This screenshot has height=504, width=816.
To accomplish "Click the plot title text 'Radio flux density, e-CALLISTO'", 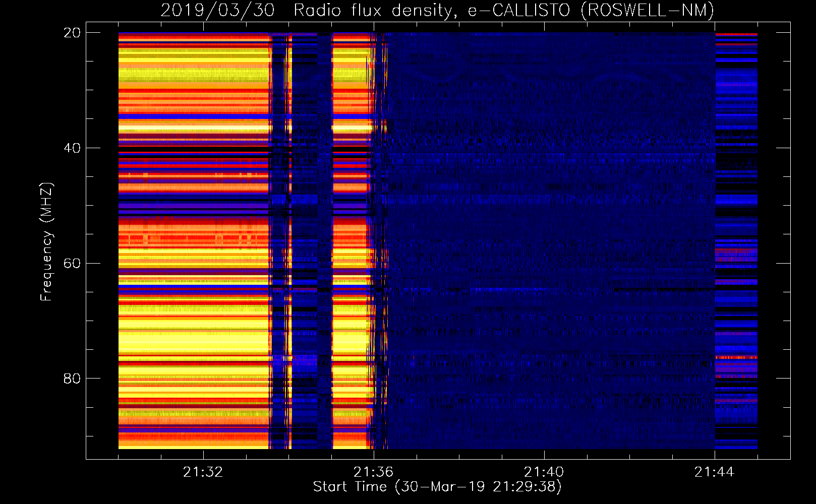I will coord(432,11).
